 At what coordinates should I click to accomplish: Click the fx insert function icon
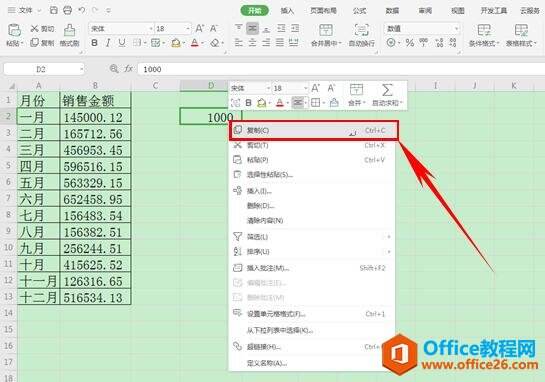click(x=129, y=69)
